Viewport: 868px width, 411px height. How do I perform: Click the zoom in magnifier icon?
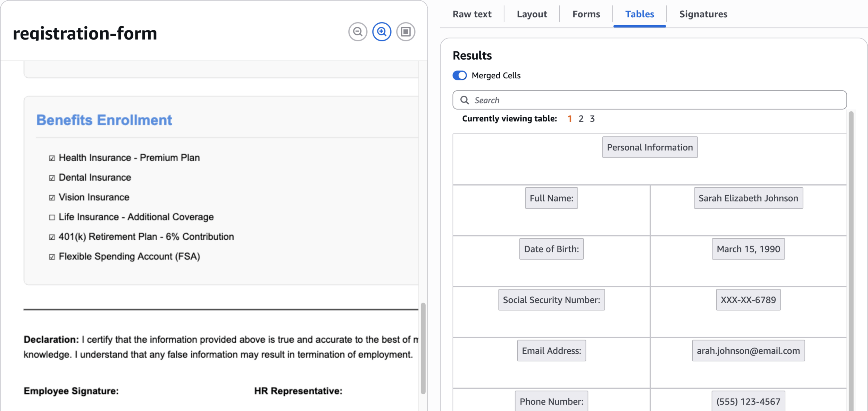(x=382, y=32)
